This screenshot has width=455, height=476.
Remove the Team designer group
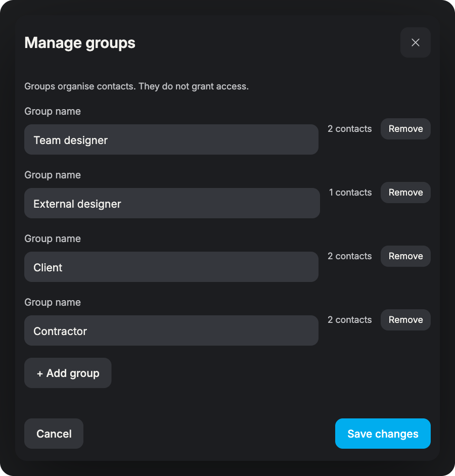point(405,129)
